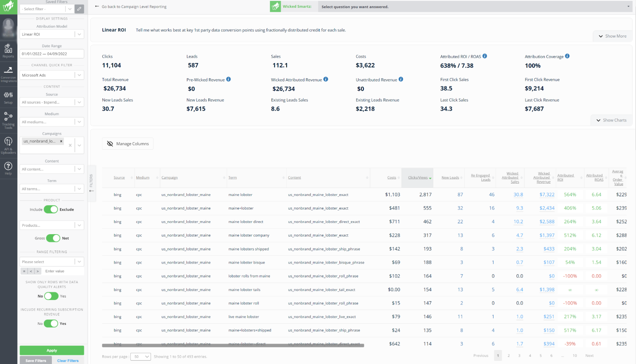The height and width of the screenshot is (364, 636).
Task: Open the Setup section in sidebar
Action: [8, 98]
